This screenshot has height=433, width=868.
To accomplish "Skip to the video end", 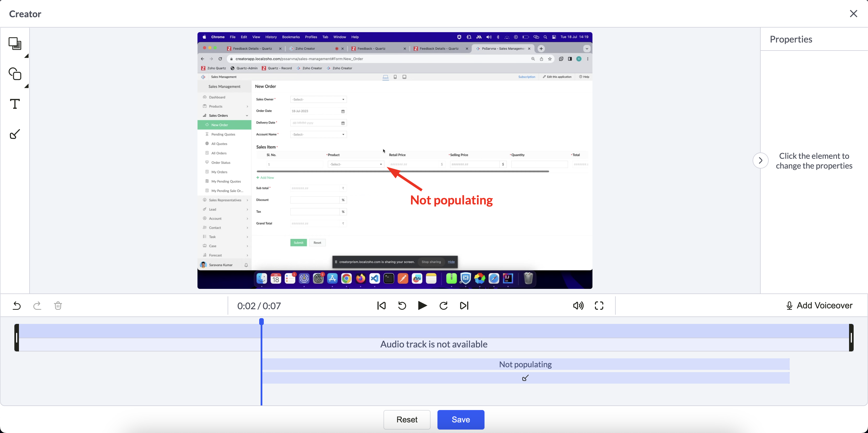I will coord(464,306).
